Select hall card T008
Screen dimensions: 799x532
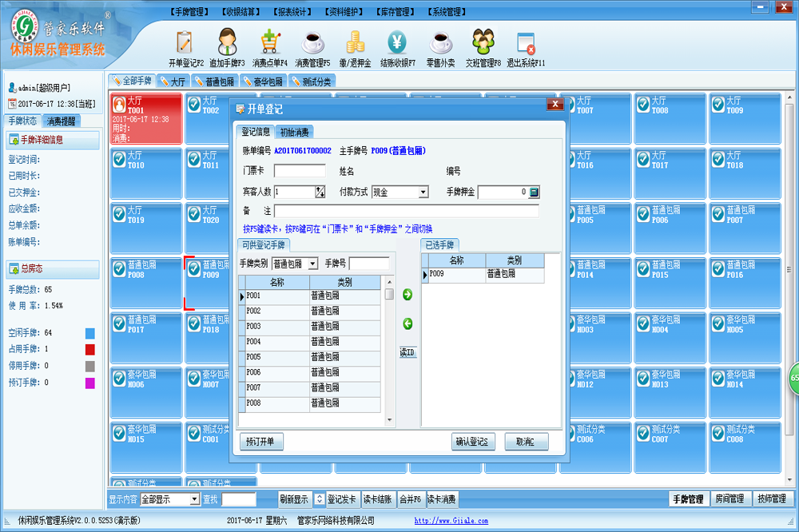[670, 119]
